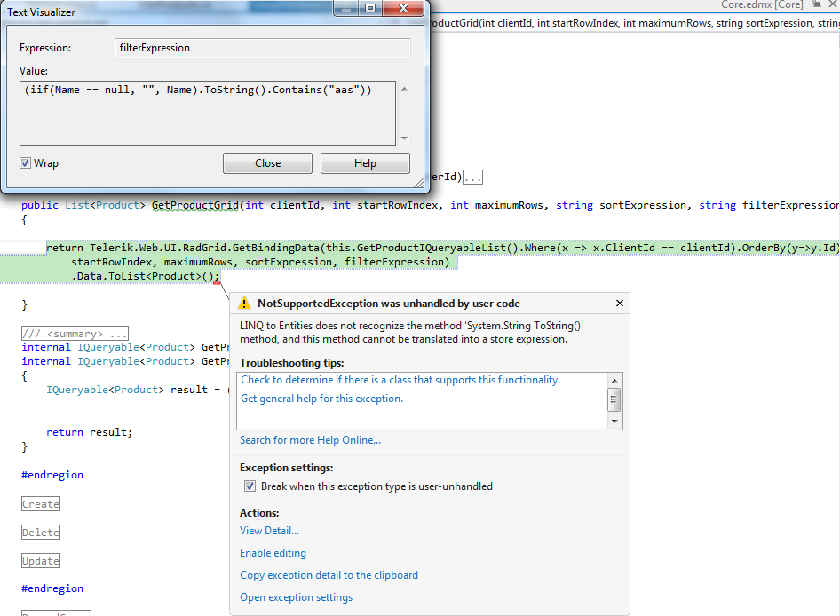This screenshot has width=840, height=616.
Task: Click the '.Data.ToList<Product>();' code line
Action: [145, 276]
